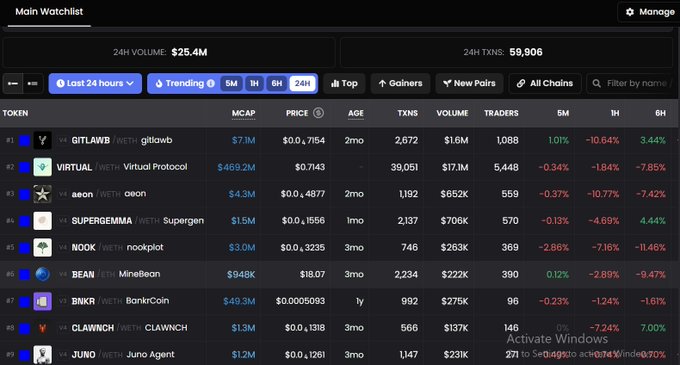Focus the Filter by name search field
The height and width of the screenshot is (365, 680).
(x=633, y=83)
